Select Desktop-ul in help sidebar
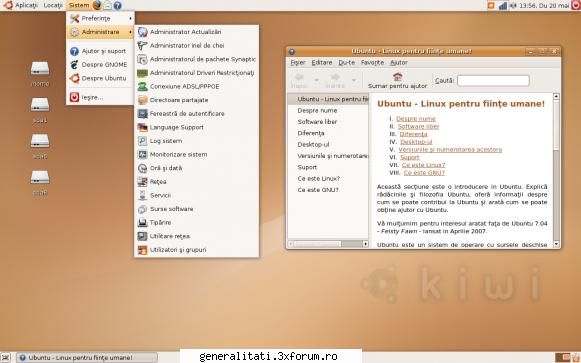 coord(313,145)
